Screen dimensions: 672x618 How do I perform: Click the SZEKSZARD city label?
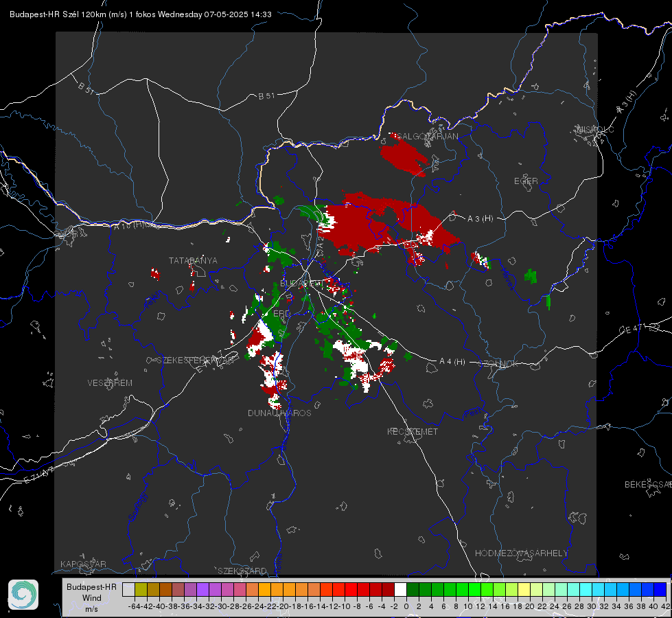[x=242, y=571]
